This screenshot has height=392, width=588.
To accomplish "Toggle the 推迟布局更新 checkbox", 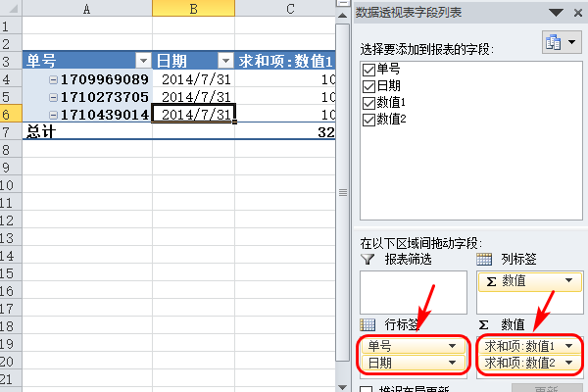I will click(x=366, y=389).
